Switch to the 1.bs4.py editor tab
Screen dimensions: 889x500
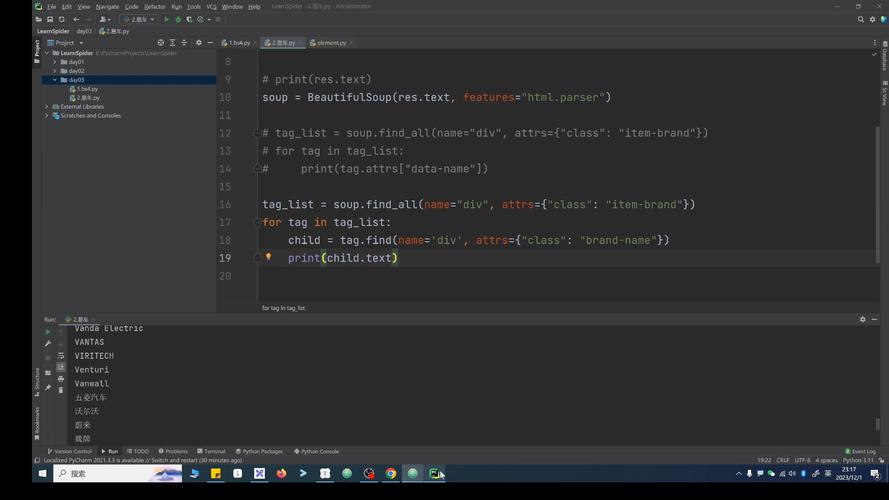tap(237, 43)
